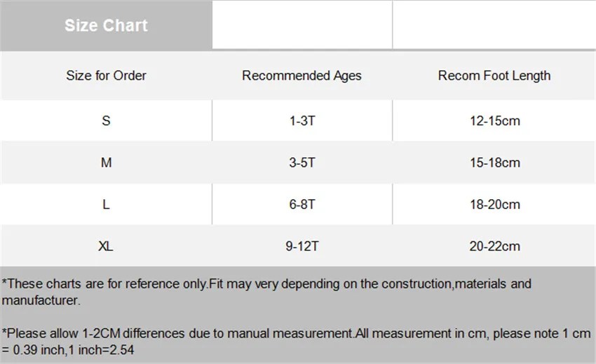Click the 1-2CM differences measurement note
The width and height of the screenshot is (596, 364).
click(296, 341)
